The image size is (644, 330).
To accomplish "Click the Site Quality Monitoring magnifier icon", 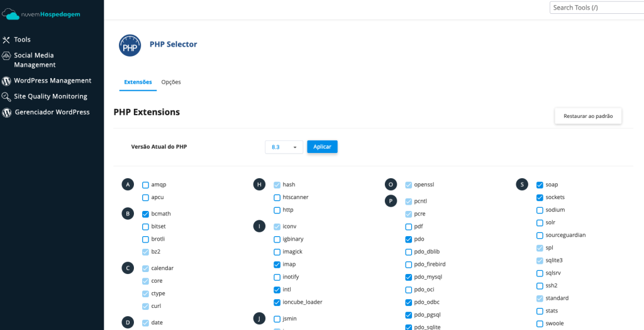I will pyautogui.click(x=7, y=97).
